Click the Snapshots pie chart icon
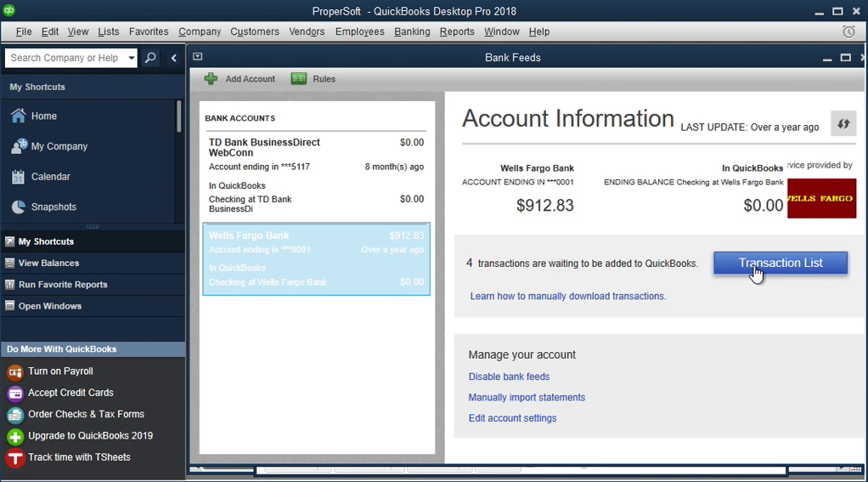868x482 pixels. point(19,207)
